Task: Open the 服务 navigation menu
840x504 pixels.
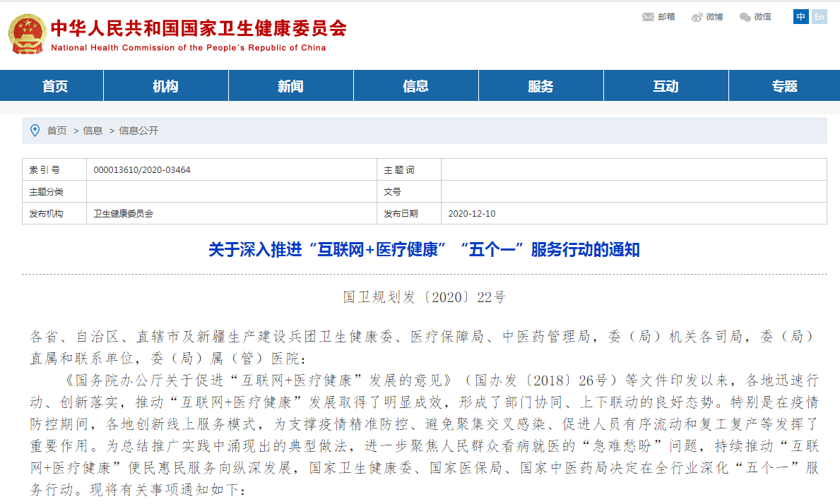Action: (x=540, y=86)
